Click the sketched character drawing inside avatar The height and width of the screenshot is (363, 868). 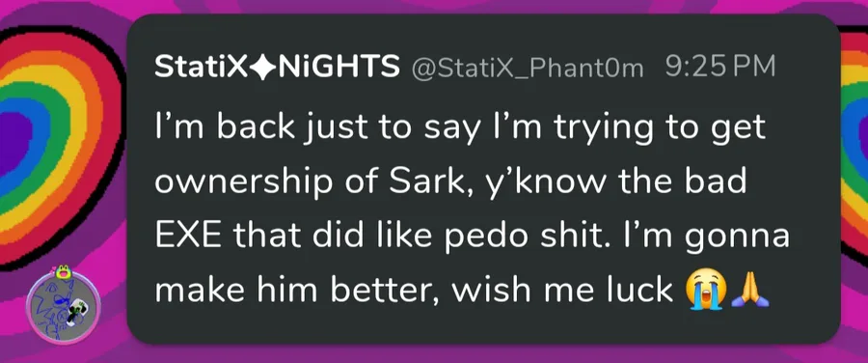point(60,309)
